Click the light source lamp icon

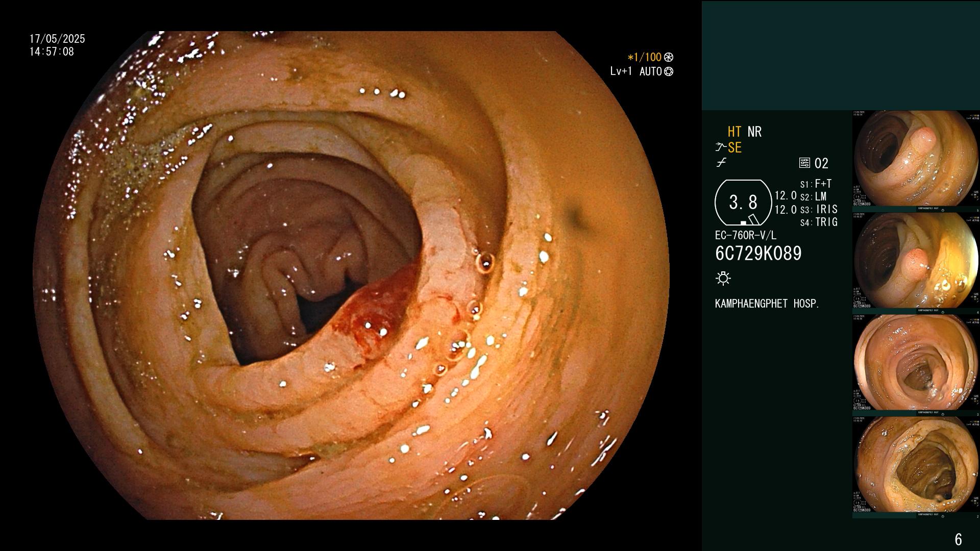click(x=723, y=279)
